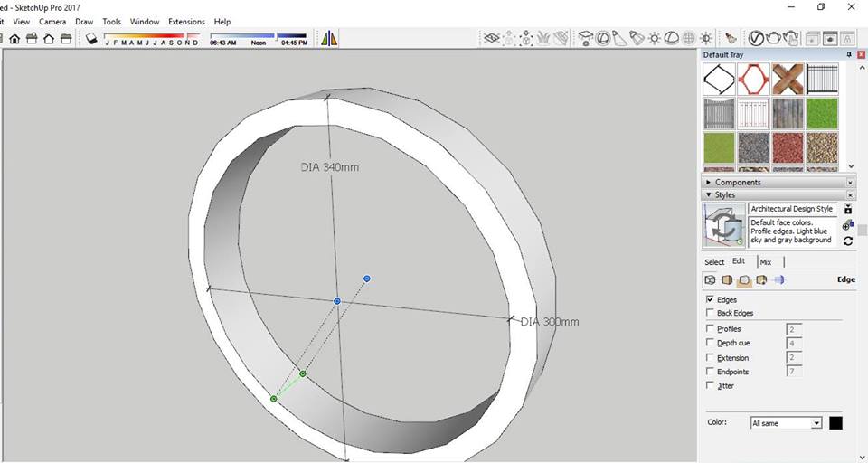Enable the Back Edges checkbox

point(710,313)
